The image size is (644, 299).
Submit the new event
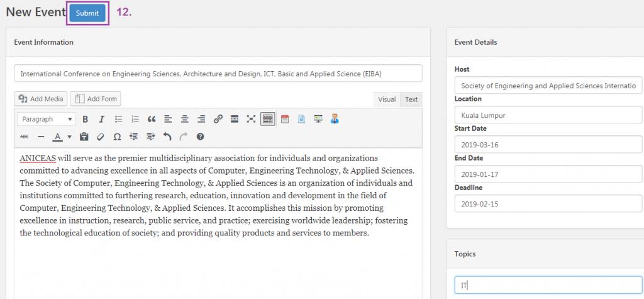coord(87,13)
